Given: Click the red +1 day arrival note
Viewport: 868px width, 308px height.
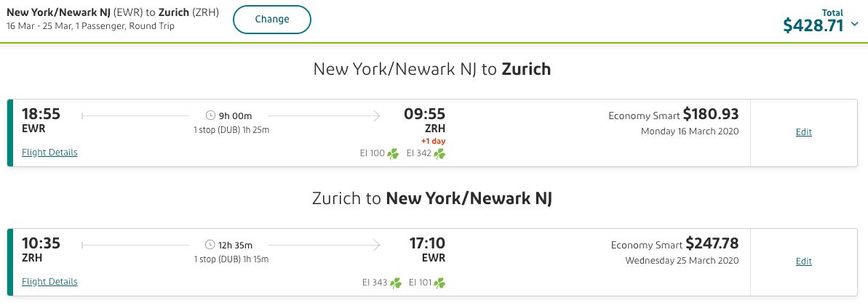Looking at the screenshot, I should pyautogui.click(x=433, y=140).
